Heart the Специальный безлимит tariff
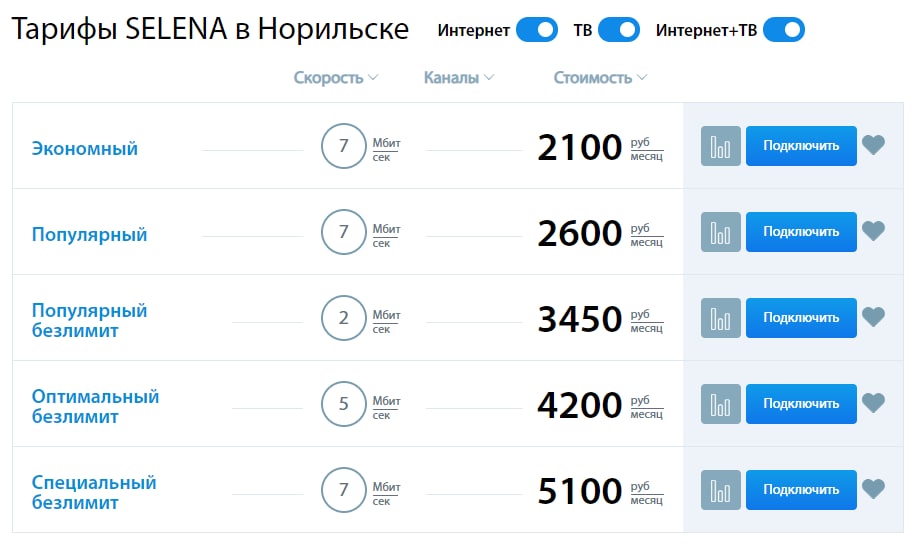Screen dimensions: 920x557 874,489
